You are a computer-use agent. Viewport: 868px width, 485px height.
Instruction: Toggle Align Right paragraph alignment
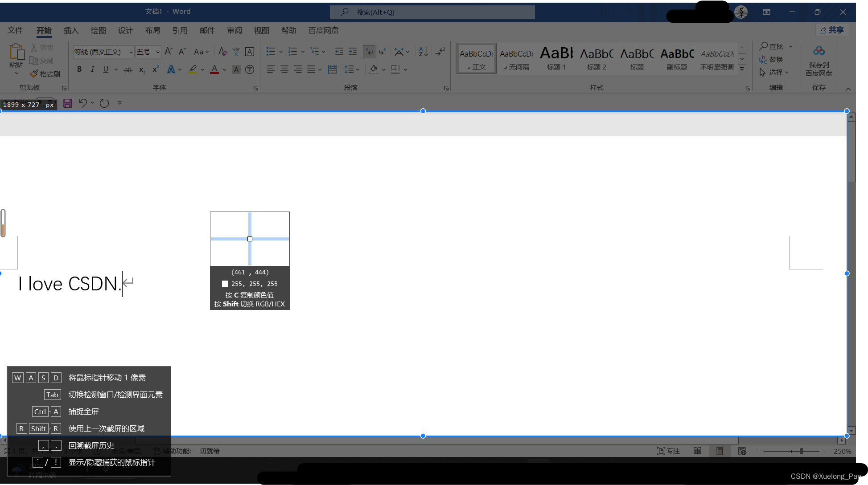(x=297, y=69)
